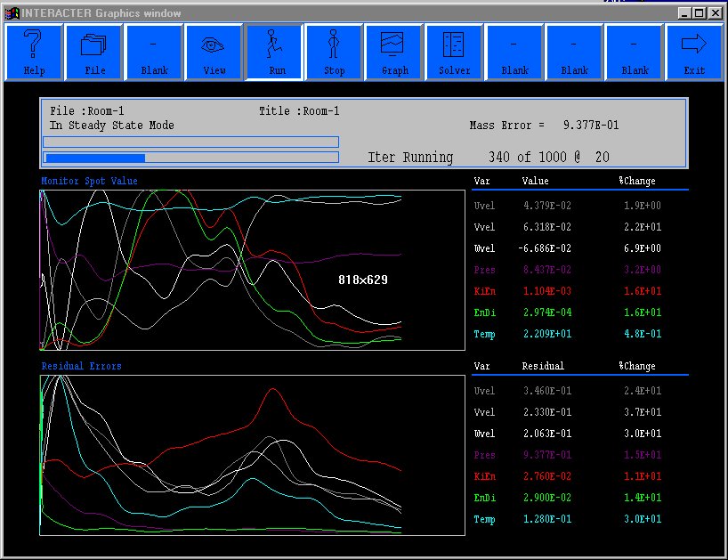This screenshot has width=728, height=560.
Task: Click the Temp monitor %Change 4.8E-01
Action: (643, 333)
